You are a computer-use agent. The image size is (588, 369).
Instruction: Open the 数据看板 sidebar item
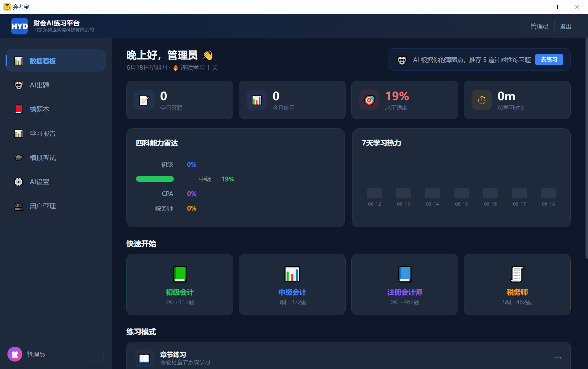coord(56,61)
